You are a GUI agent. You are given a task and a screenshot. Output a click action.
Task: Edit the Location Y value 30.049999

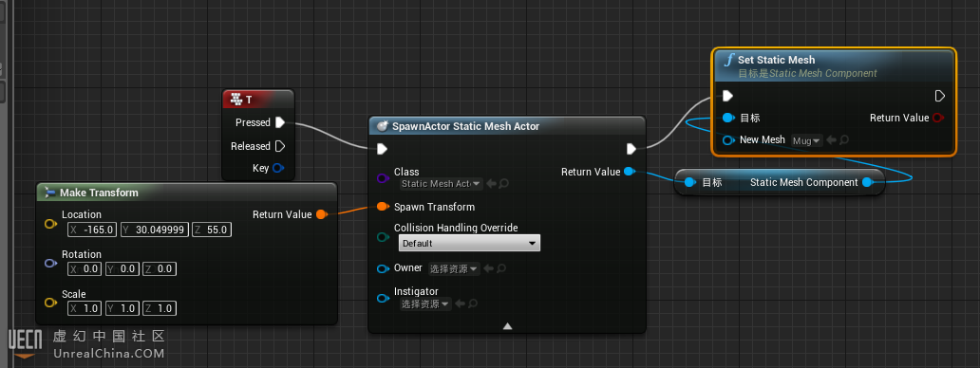coord(155,230)
